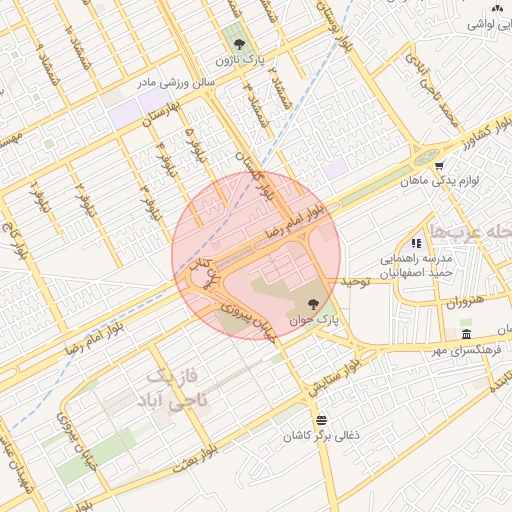The image size is (512, 512).
Task: Click the icon above لواشی in the corner
Action: click(497, 9)
